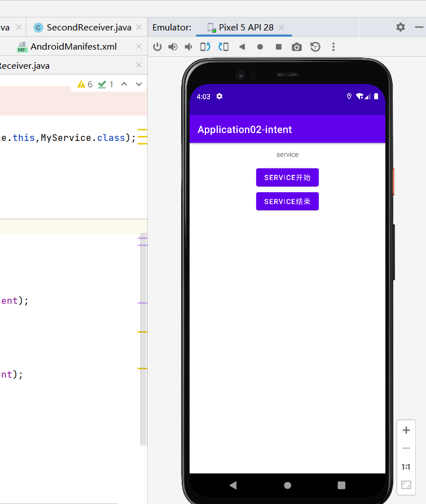Click the editor vertical scrollbar thumb
This screenshot has width=426, height=504.
(143, 339)
